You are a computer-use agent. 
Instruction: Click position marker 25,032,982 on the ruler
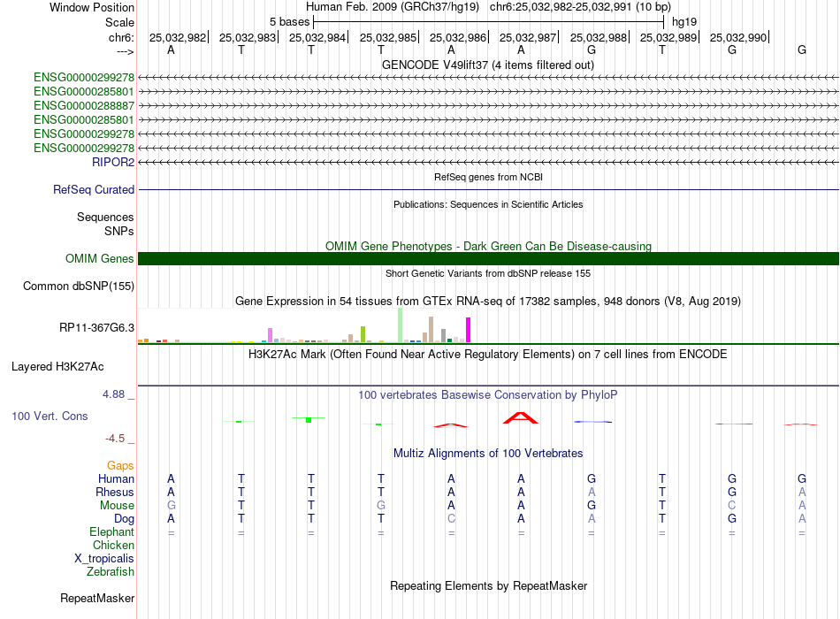tap(179, 37)
